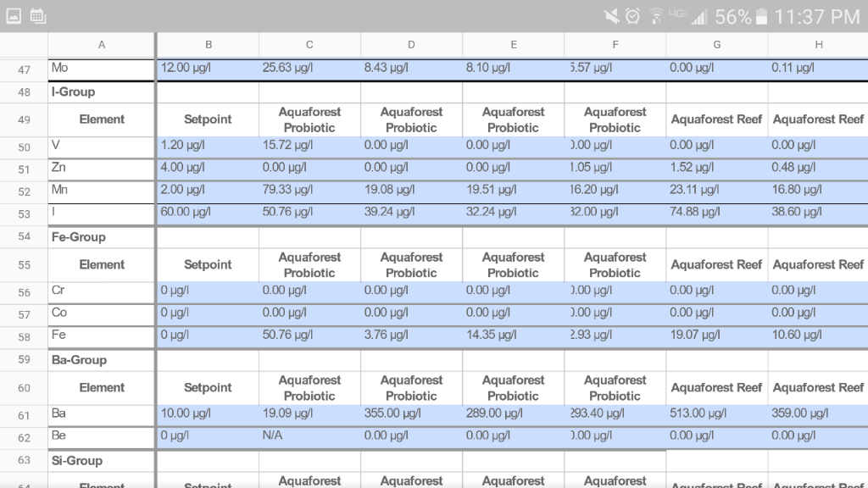Select the Cr cell
Image resolution: width=868 pixels, height=488 pixels.
point(102,292)
